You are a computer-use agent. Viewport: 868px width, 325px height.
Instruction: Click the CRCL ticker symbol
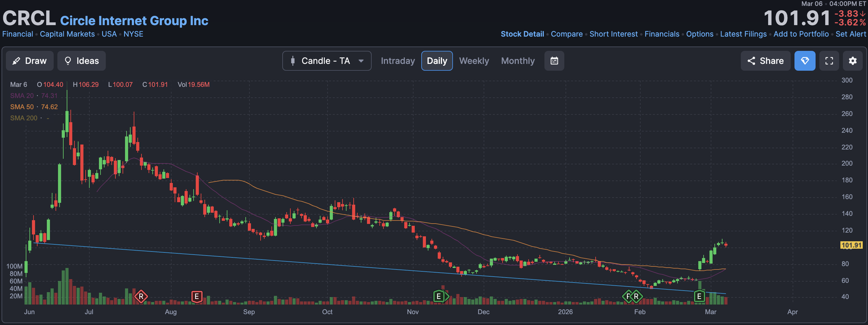(29, 18)
